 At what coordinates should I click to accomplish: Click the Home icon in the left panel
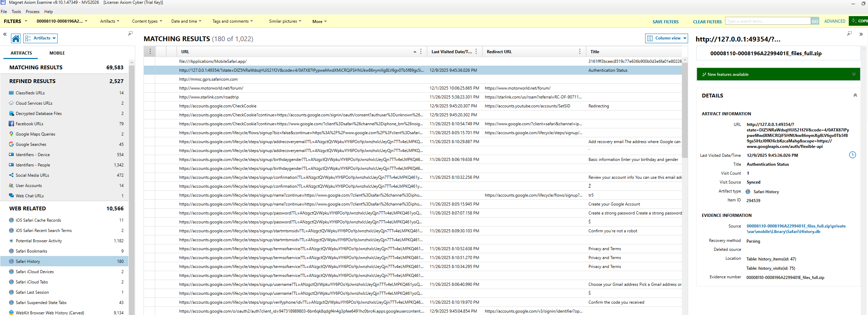tap(16, 38)
